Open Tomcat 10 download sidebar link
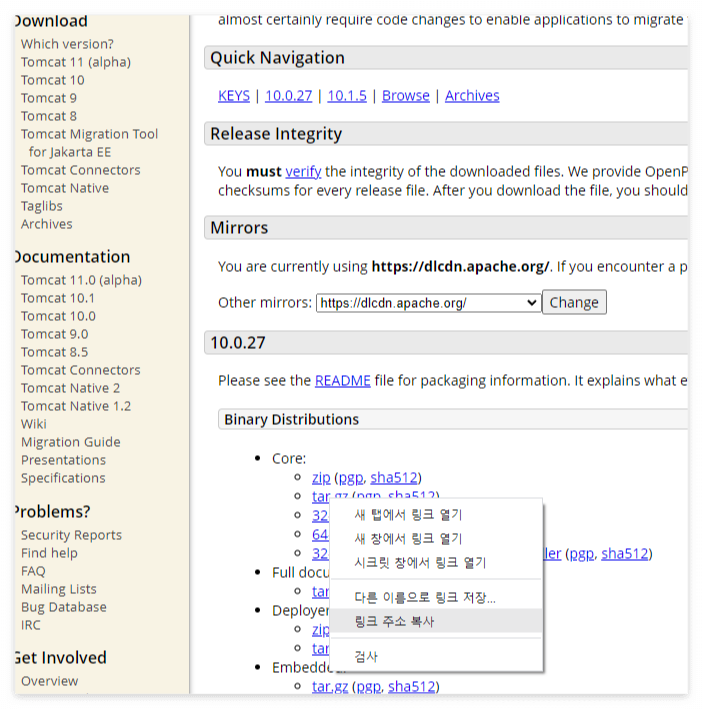 point(52,80)
